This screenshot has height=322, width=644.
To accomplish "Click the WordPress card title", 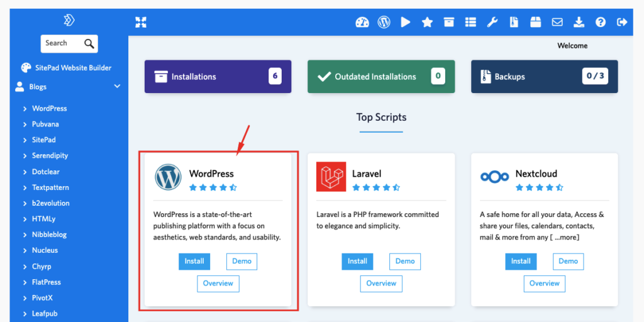I will [211, 174].
